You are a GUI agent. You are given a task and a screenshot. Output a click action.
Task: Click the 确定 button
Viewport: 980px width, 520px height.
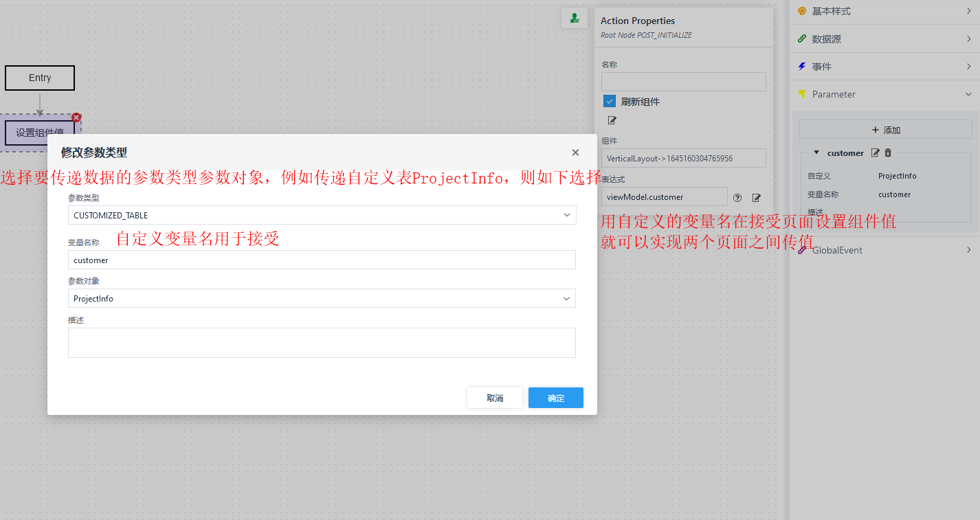556,398
